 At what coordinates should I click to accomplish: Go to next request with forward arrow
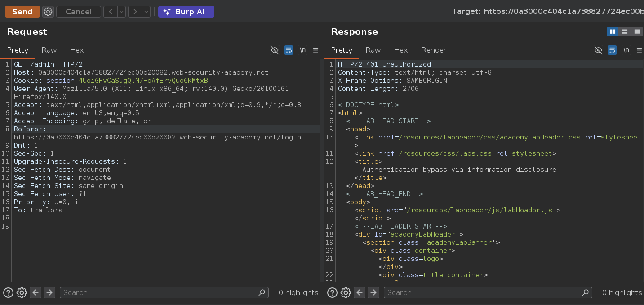(x=135, y=12)
